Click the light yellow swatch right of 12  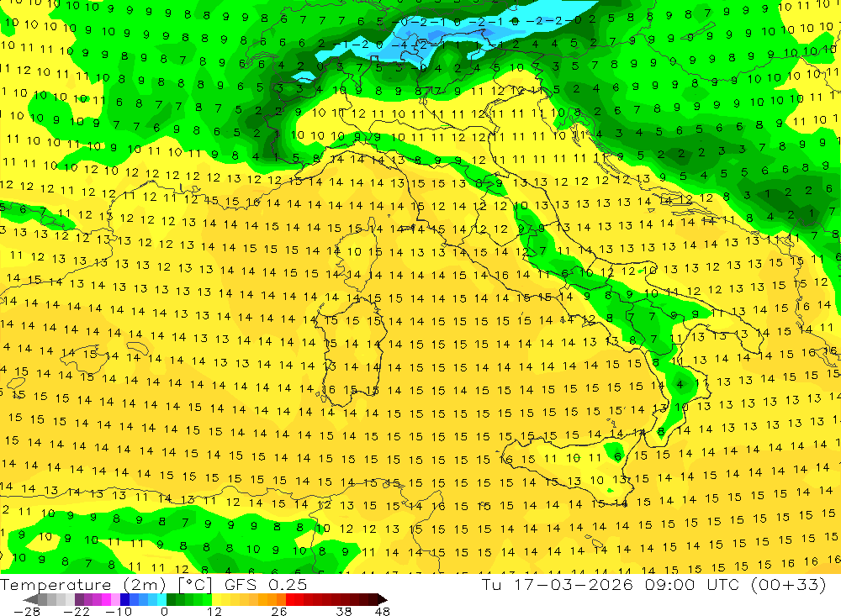point(216,599)
